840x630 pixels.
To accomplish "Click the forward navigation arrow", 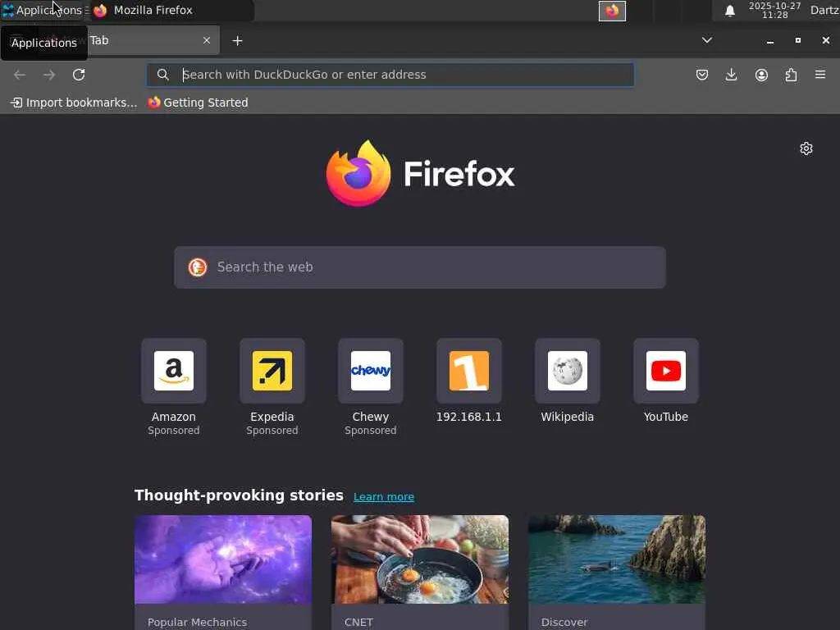I will [x=49, y=75].
